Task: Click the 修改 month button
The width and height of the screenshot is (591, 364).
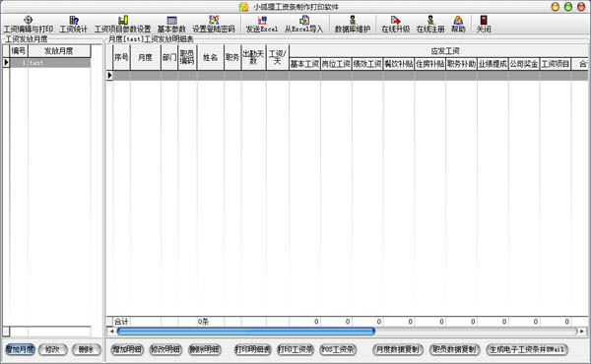Action: [53, 349]
